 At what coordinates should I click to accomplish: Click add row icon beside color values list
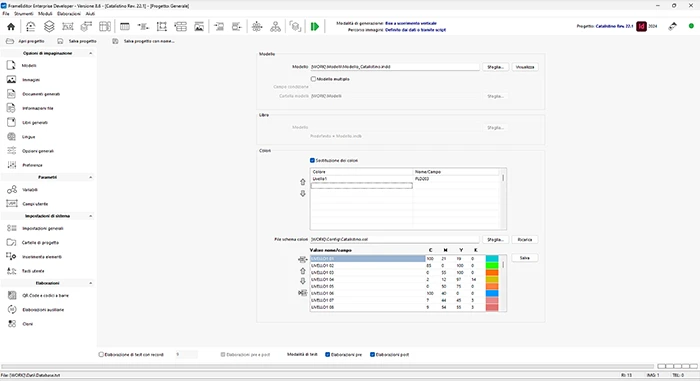click(303, 260)
